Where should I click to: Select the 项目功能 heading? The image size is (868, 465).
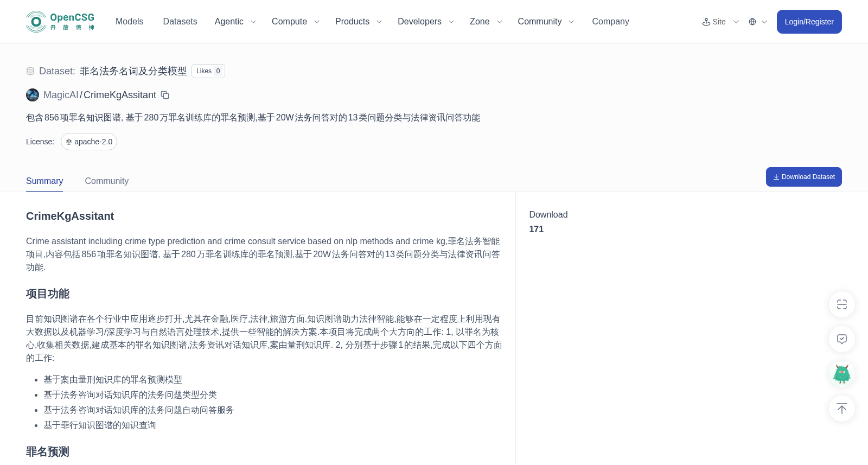click(x=48, y=294)
